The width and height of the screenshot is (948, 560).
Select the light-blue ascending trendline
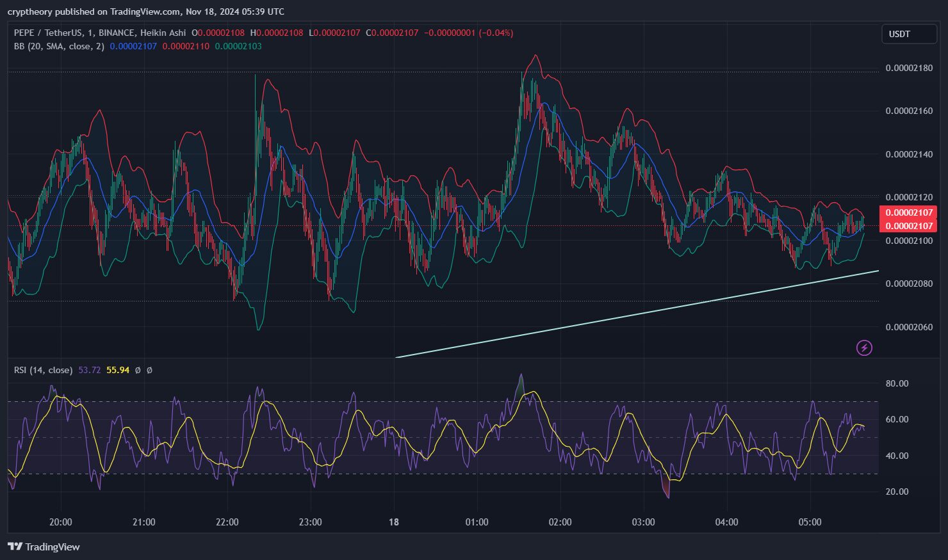tap(637, 314)
